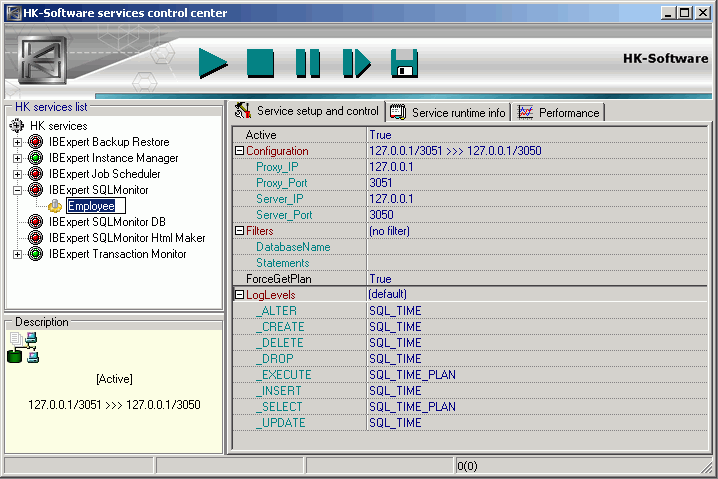Click the Service runtime info tab icon

coord(397,112)
